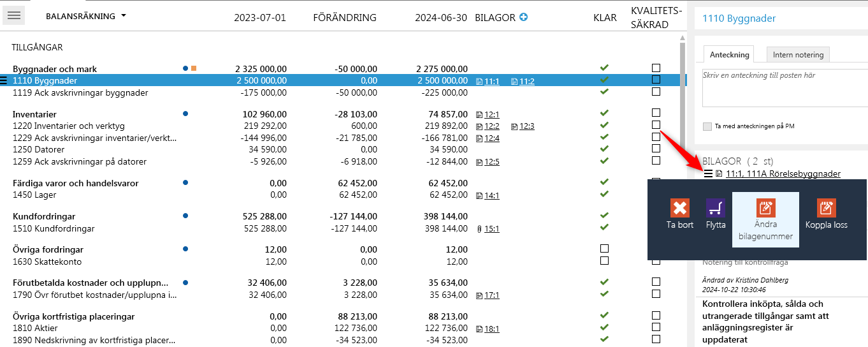Open attachment 14:1 for Lager

click(488, 196)
